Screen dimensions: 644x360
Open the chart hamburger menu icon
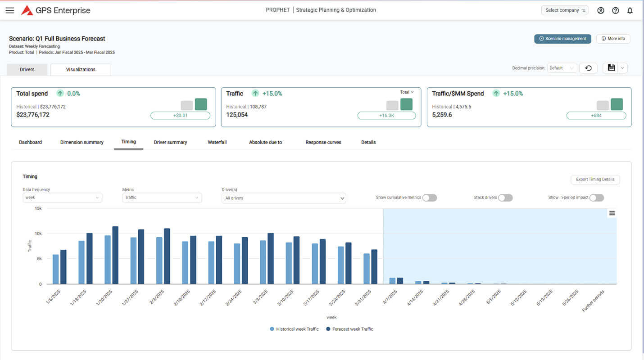point(612,213)
